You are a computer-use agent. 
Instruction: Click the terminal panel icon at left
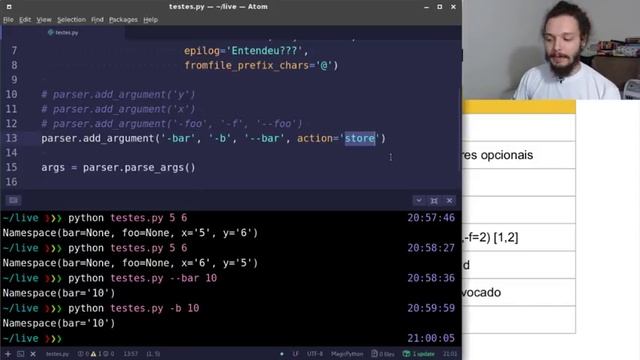coord(13,200)
